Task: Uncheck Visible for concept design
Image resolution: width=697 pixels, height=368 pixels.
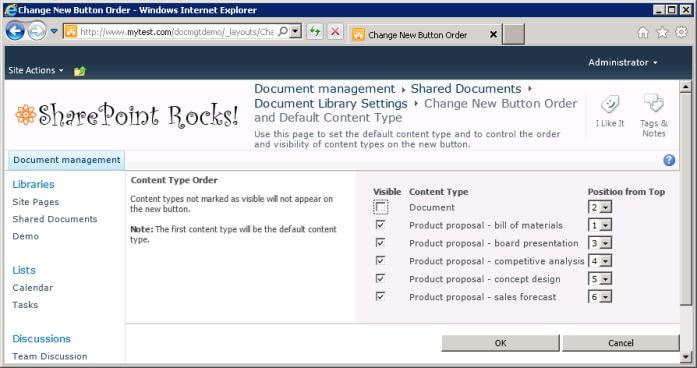Action: click(381, 278)
